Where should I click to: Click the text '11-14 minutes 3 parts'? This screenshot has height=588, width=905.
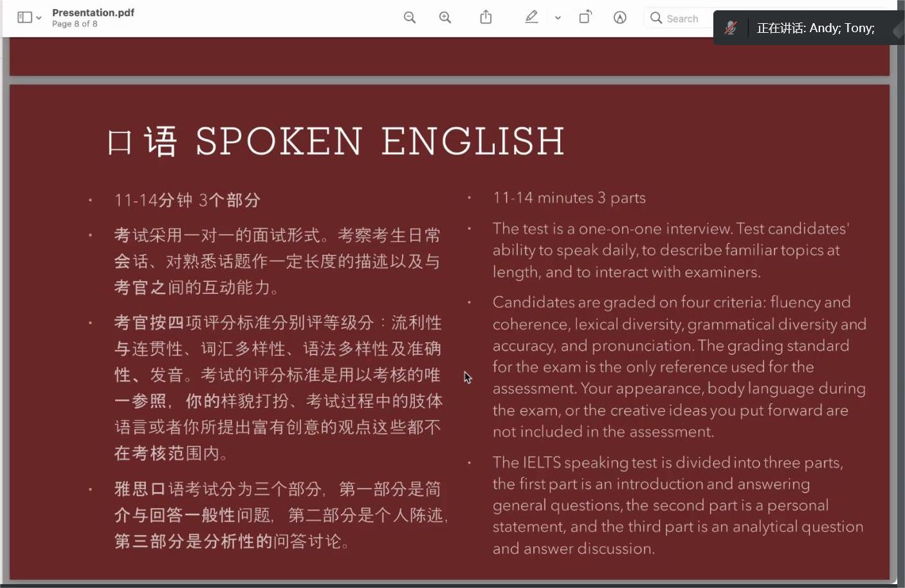pos(569,198)
